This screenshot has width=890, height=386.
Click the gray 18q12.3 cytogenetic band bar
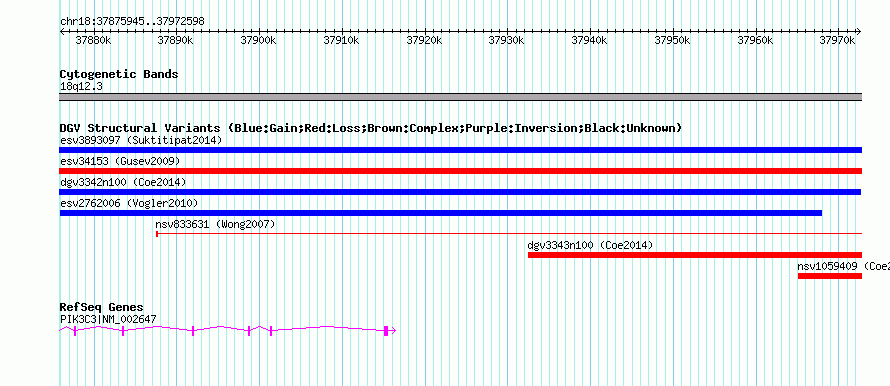point(460,97)
